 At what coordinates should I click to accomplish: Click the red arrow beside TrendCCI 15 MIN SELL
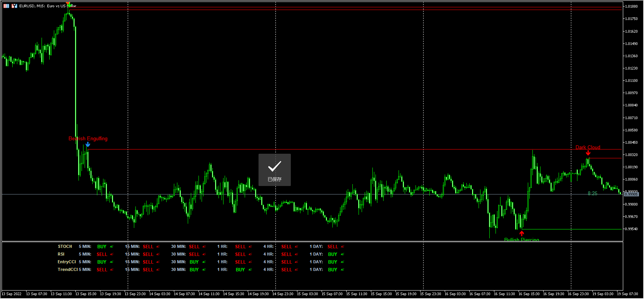tap(158, 270)
